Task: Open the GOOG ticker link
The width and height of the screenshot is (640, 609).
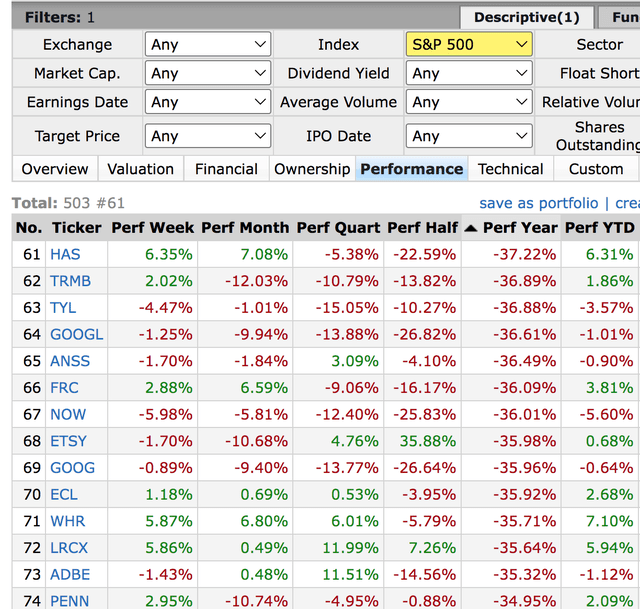Action: click(72, 467)
